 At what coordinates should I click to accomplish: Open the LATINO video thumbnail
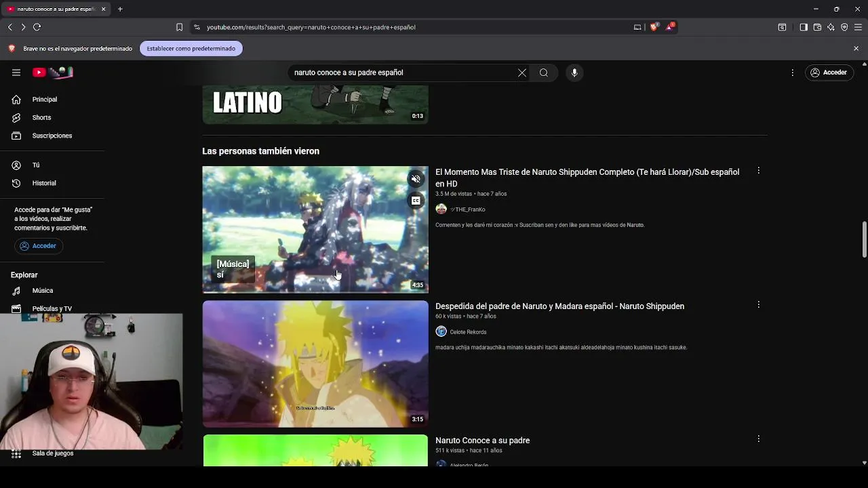click(315, 105)
